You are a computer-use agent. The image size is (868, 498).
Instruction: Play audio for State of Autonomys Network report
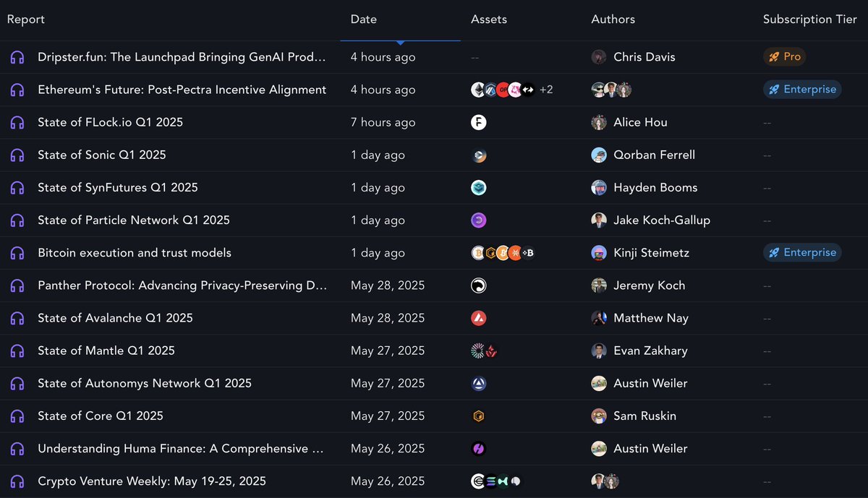17,383
